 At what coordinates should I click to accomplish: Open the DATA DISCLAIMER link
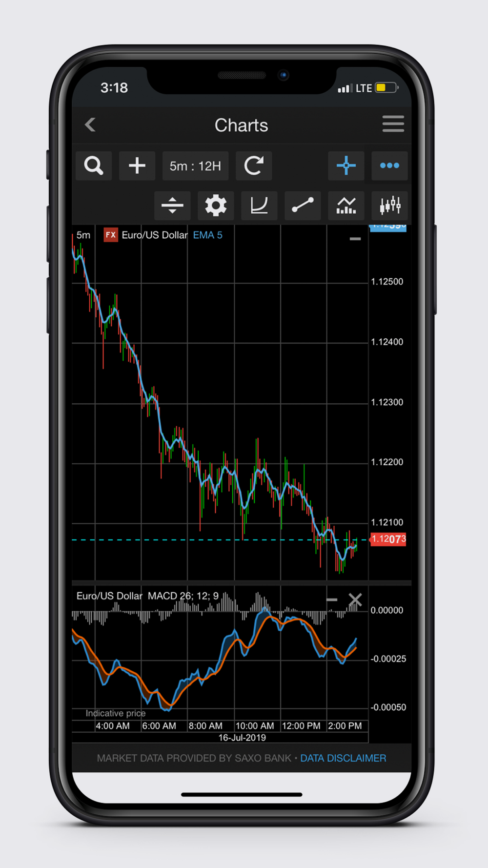pyautogui.click(x=343, y=758)
